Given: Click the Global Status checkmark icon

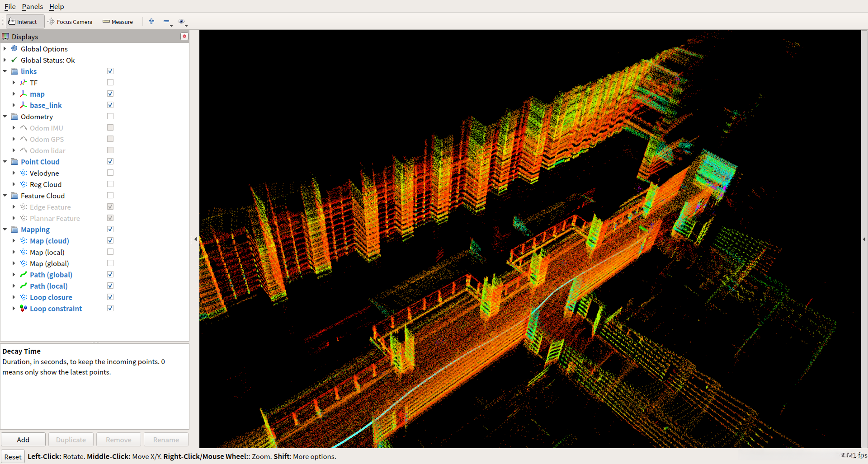Looking at the screenshot, I should coord(14,60).
